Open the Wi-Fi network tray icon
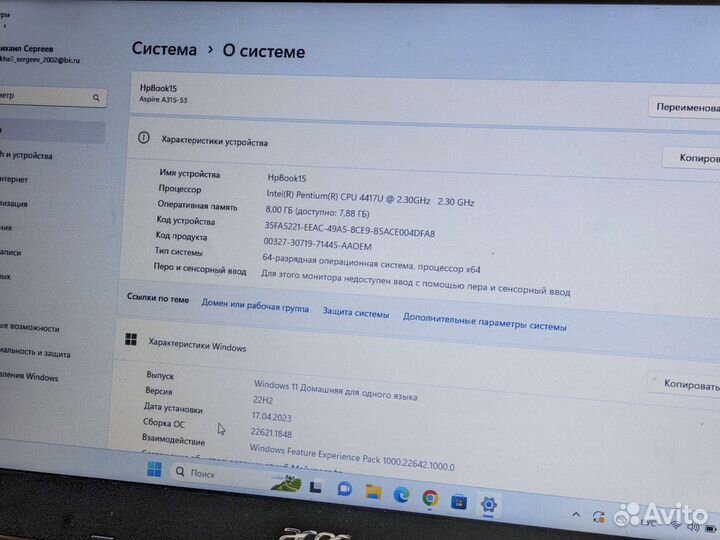 click(675, 525)
